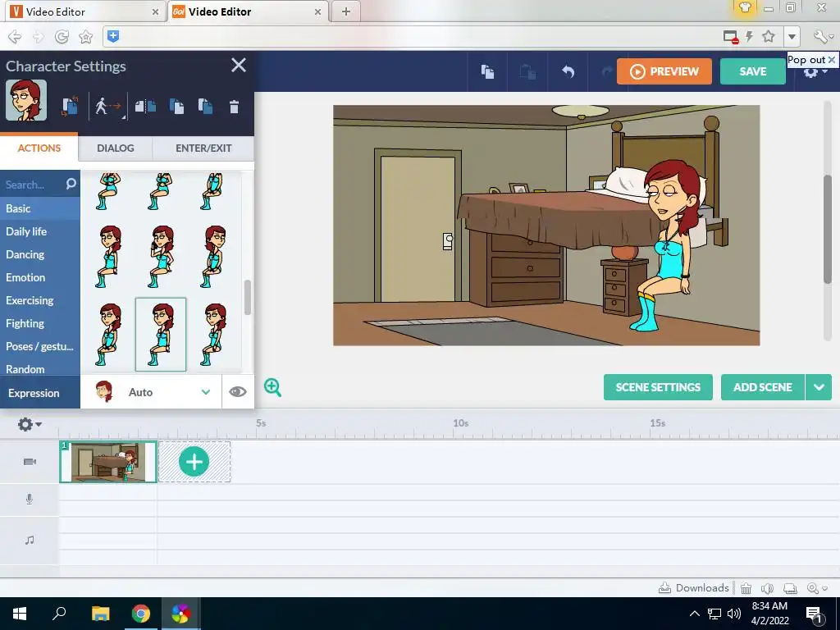Viewport: 840px width, 630px height.
Task: Select the Dancing action category
Action: pyautogui.click(x=40, y=254)
